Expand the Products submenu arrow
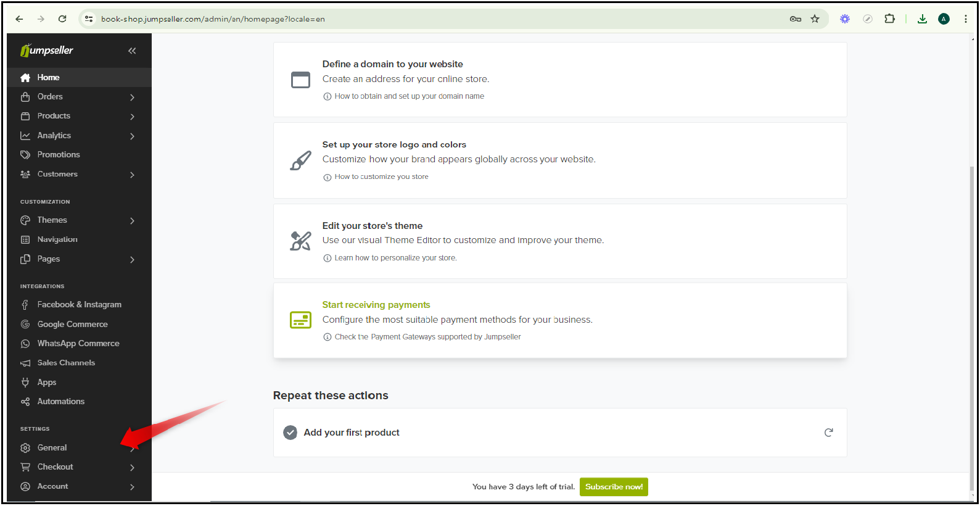The height and width of the screenshot is (506, 980). click(132, 117)
